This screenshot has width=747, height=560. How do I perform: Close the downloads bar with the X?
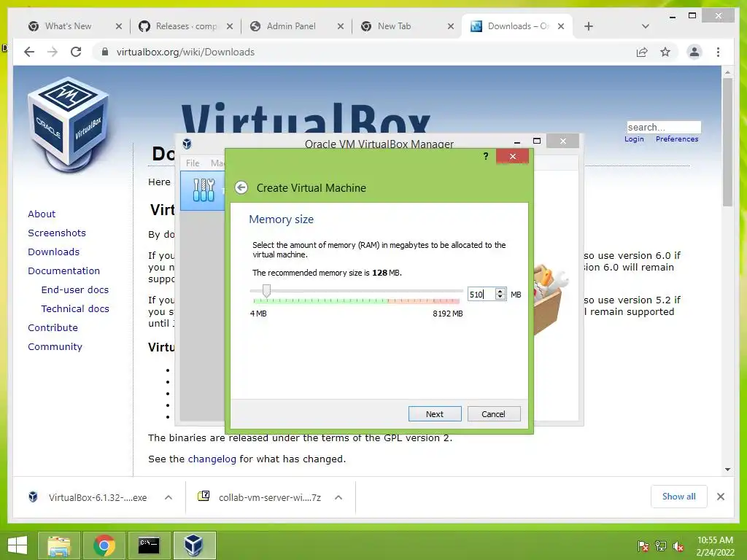point(721,497)
